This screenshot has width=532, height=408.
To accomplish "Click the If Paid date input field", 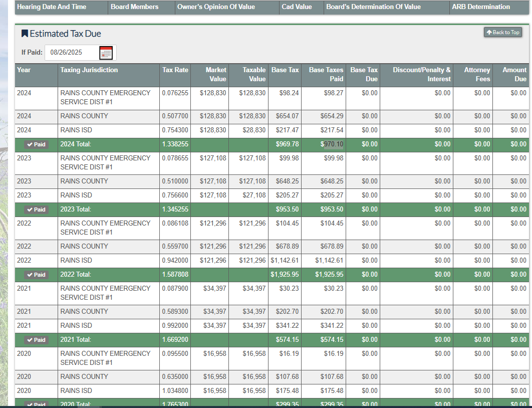I will coord(71,53).
